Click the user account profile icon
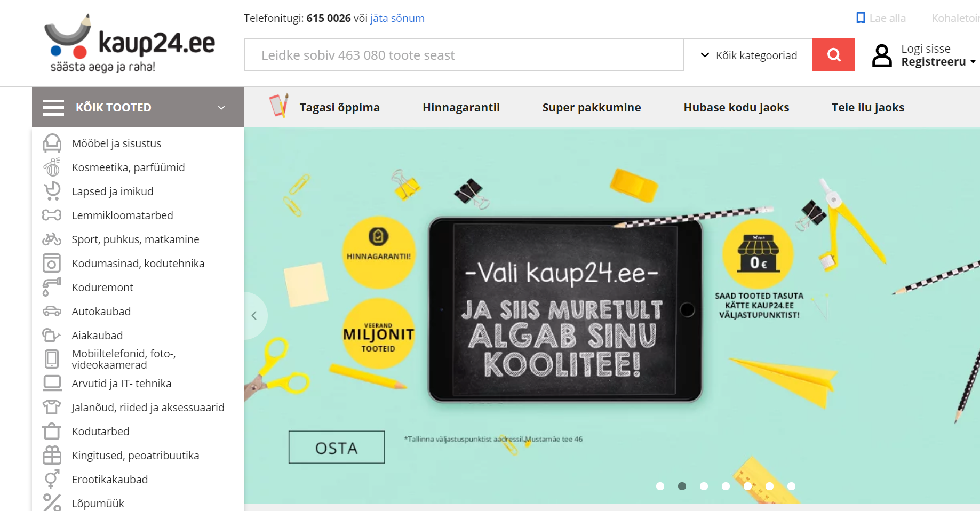Screen dimensions: 980x511 (882, 55)
